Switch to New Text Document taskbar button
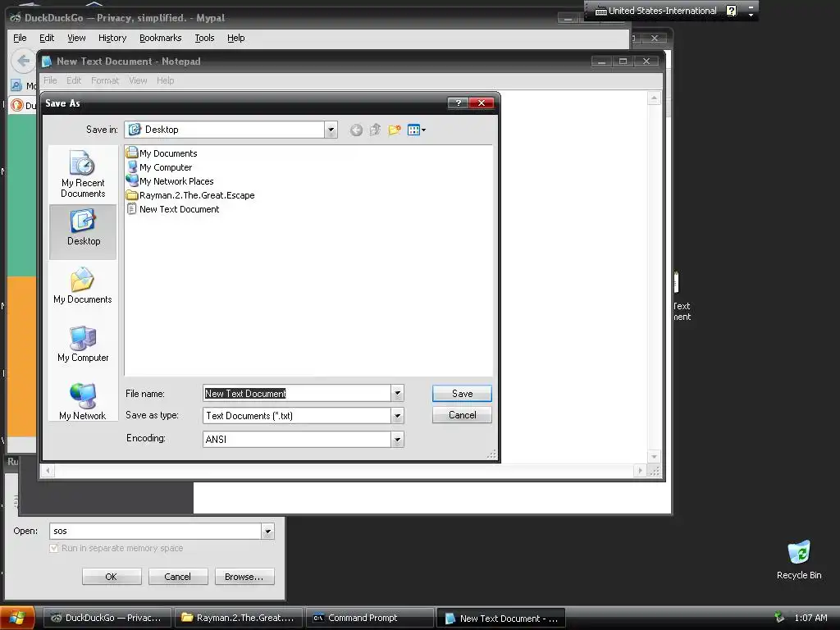The height and width of the screenshot is (630, 840). (501, 618)
